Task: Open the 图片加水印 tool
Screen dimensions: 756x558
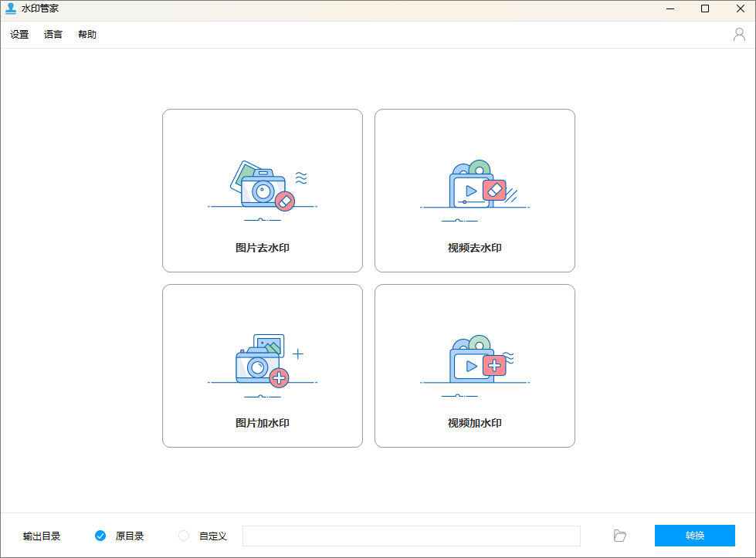Action: (262, 366)
